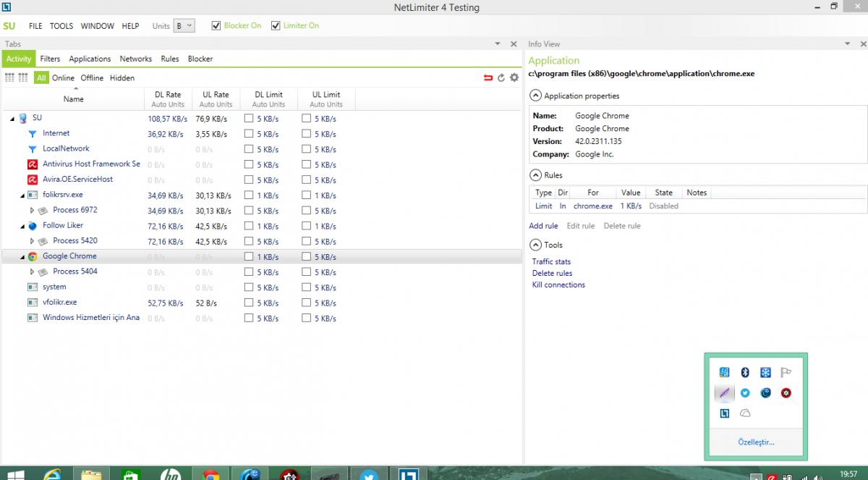Switch to the Blocker tab
This screenshot has width=868, height=480.
click(x=200, y=59)
